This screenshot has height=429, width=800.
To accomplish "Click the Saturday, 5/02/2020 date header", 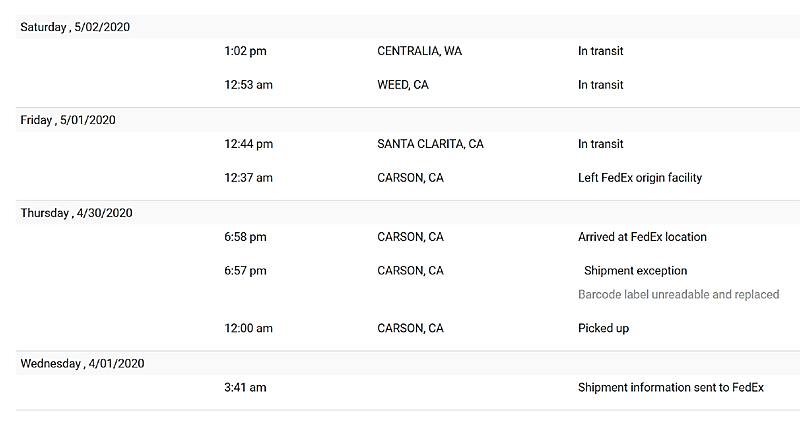I will click(75, 27).
